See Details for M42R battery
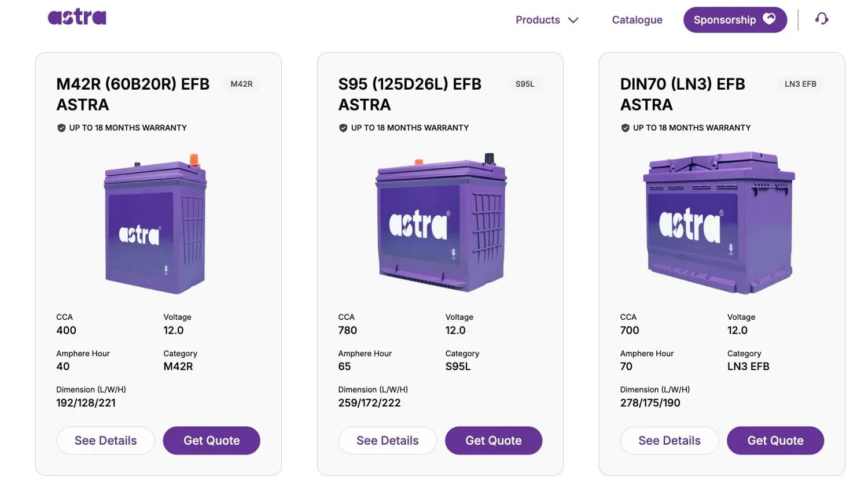868x488 pixels. point(106,441)
